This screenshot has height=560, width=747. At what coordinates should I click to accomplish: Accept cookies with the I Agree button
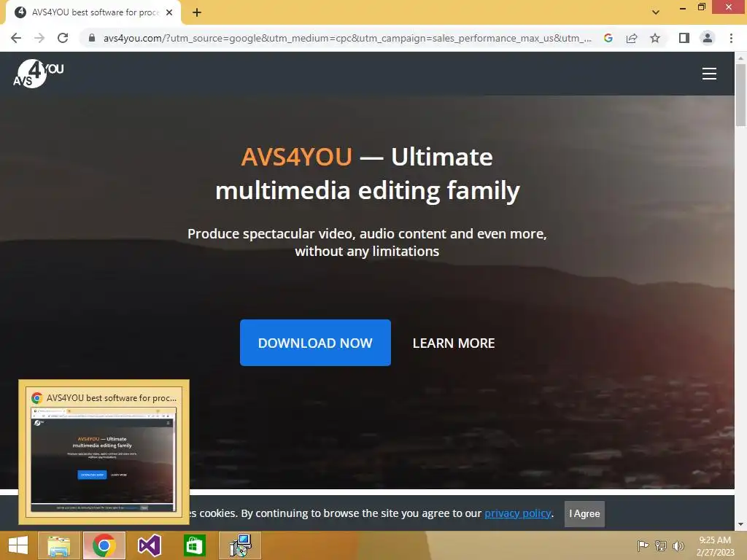point(584,514)
